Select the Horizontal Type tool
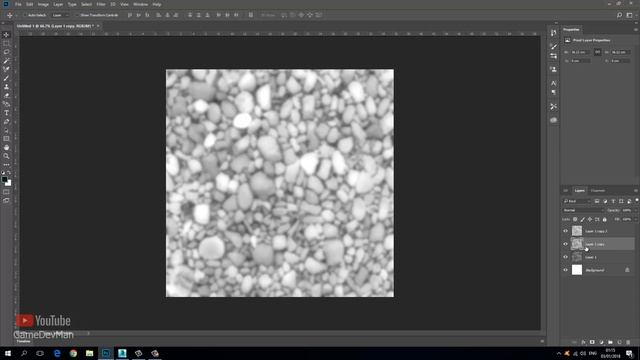The width and height of the screenshot is (640, 360). [6, 113]
